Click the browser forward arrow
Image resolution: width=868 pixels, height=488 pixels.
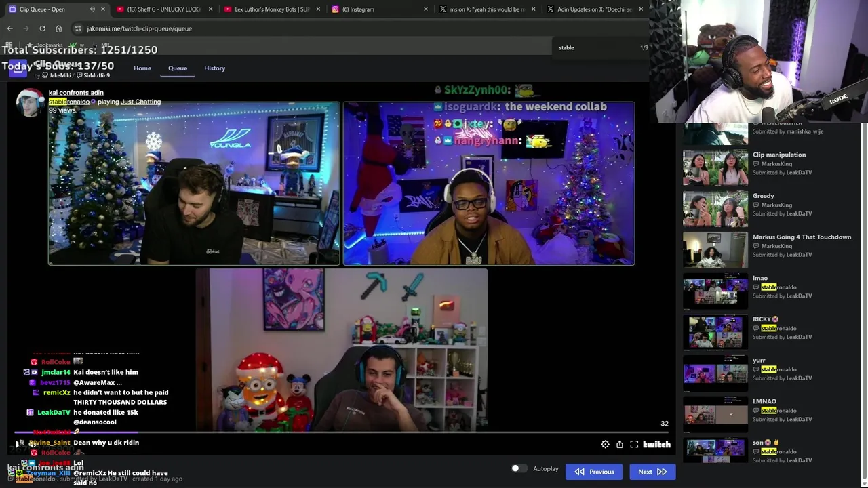26,28
